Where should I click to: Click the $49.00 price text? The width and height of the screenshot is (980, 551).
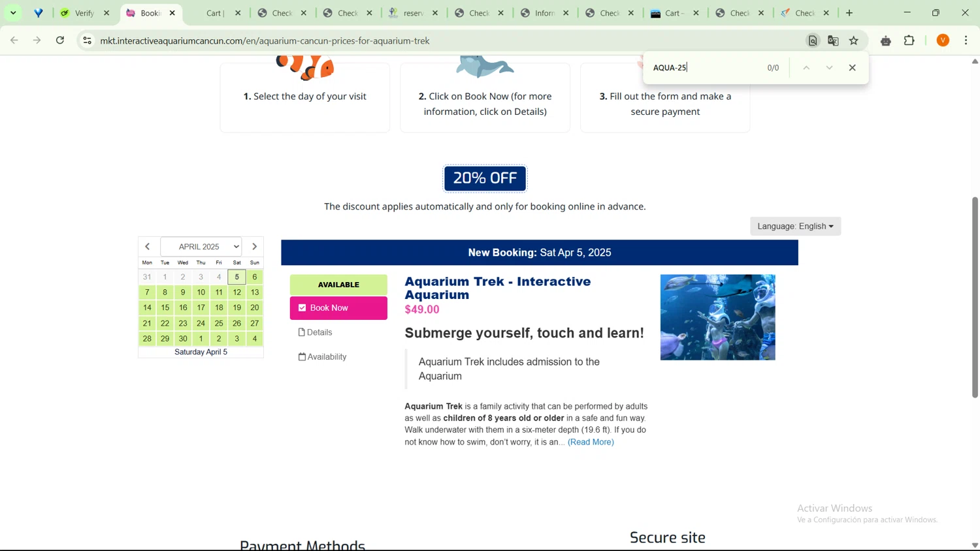point(422,310)
